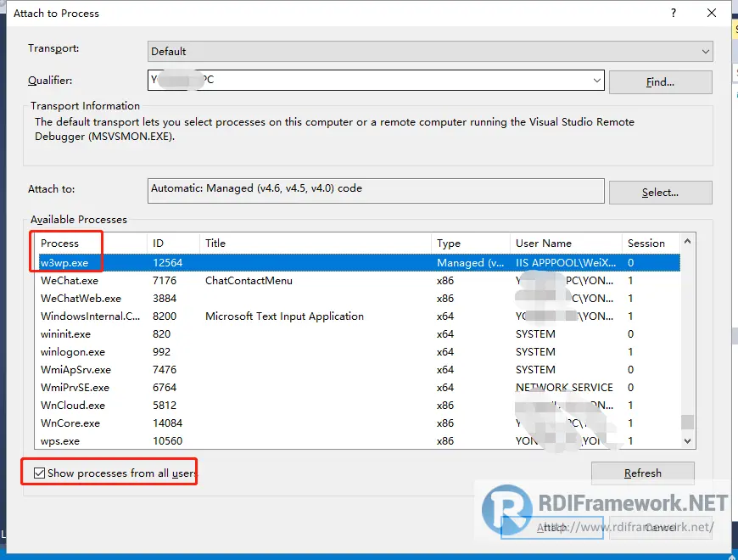Select the WmiApSrv.exe process row
The width and height of the screenshot is (738, 560).
tap(360, 370)
